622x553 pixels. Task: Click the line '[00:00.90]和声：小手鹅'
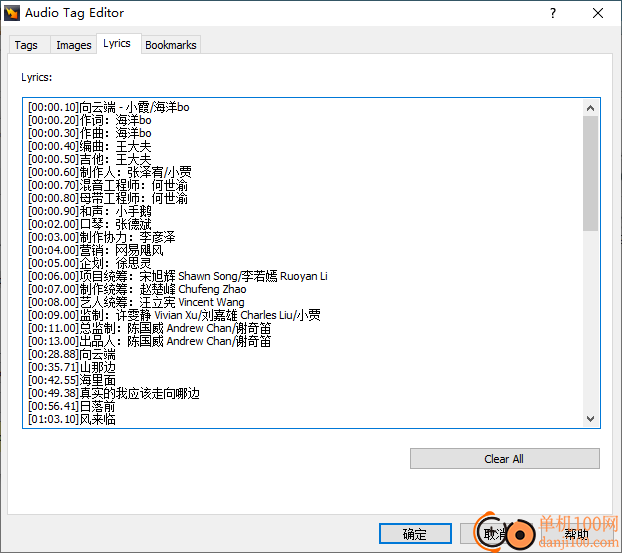coord(90,211)
